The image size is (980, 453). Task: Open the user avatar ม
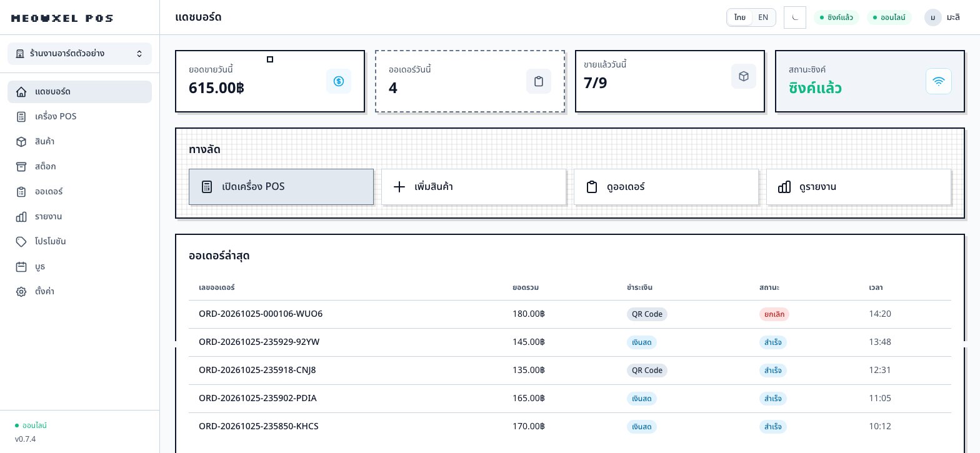coord(933,17)
